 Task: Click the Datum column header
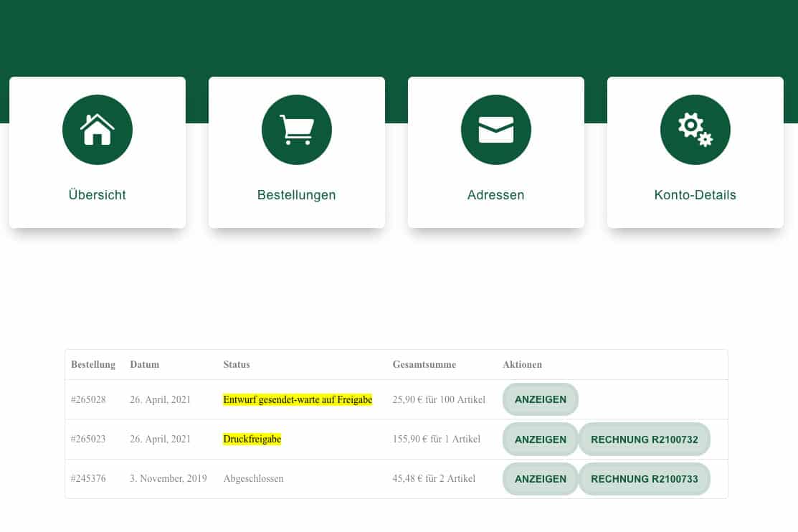144,365
